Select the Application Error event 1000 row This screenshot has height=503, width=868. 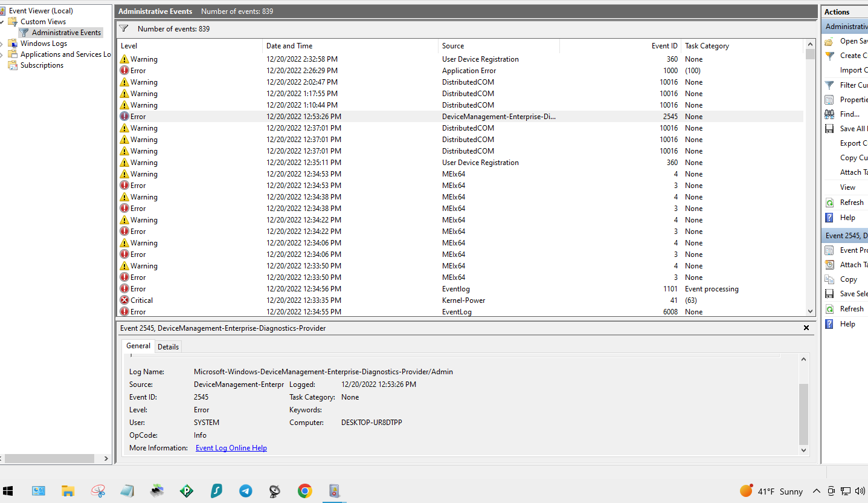pyautogui.click(x=460, y=71)
